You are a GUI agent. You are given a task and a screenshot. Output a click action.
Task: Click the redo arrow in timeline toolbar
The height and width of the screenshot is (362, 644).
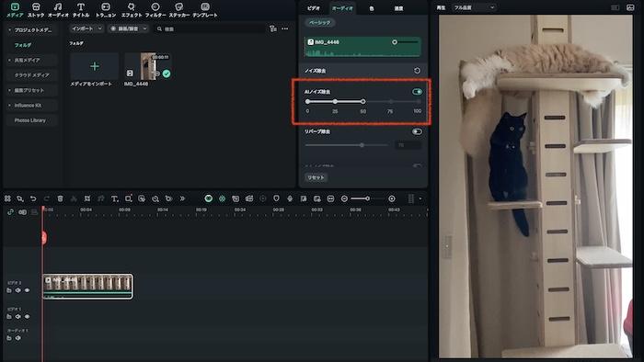[x=46, y=198]
